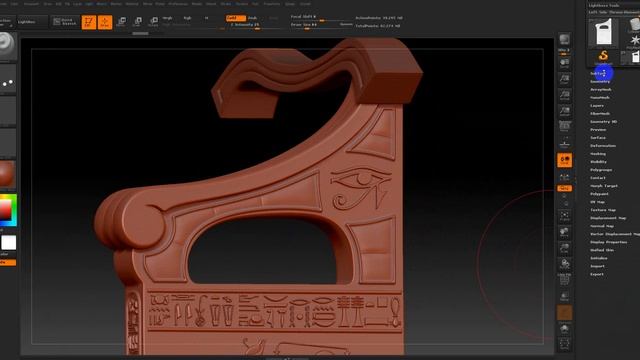640x360 pixels.
Task: Expand the ArrayMesh subpalette
Action: pos(601,89)
